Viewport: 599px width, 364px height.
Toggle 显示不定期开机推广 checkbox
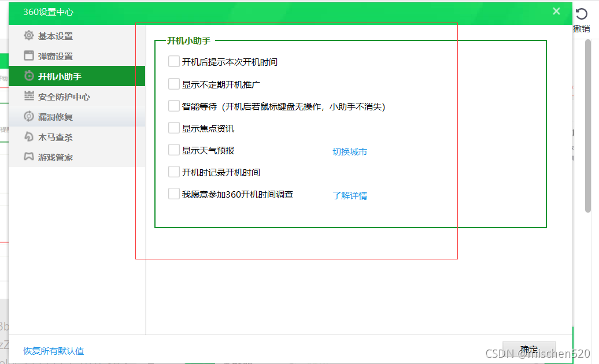[x=174, y=84]
